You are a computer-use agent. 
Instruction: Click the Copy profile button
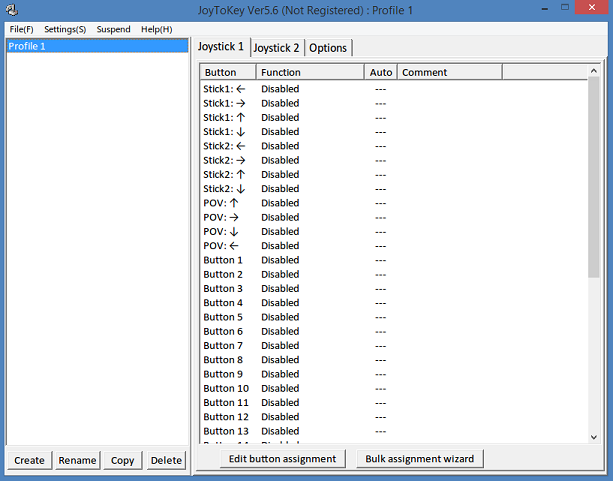coord(122,460)
